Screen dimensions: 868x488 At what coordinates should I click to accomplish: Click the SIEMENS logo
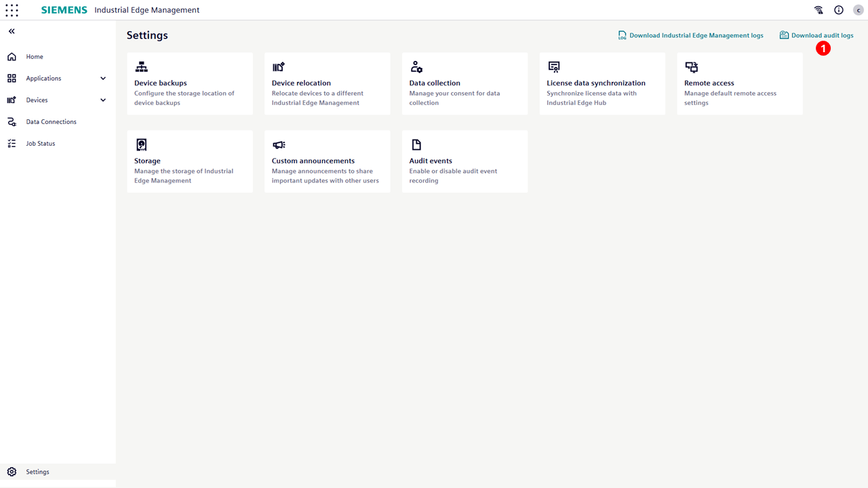64,10
